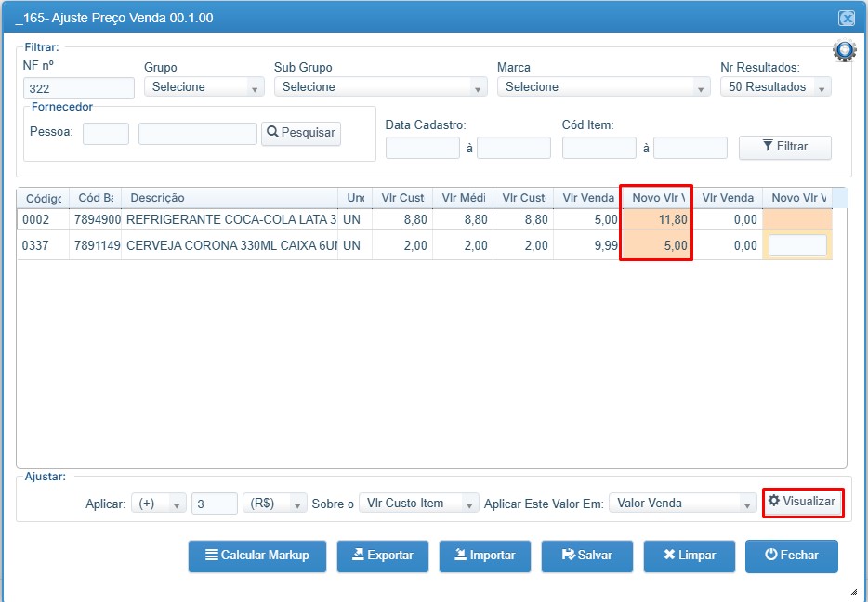Click the 11,80 new sale value cell
Image resolution: width=868 pixels, height=602 pixels.
(656, 219)
